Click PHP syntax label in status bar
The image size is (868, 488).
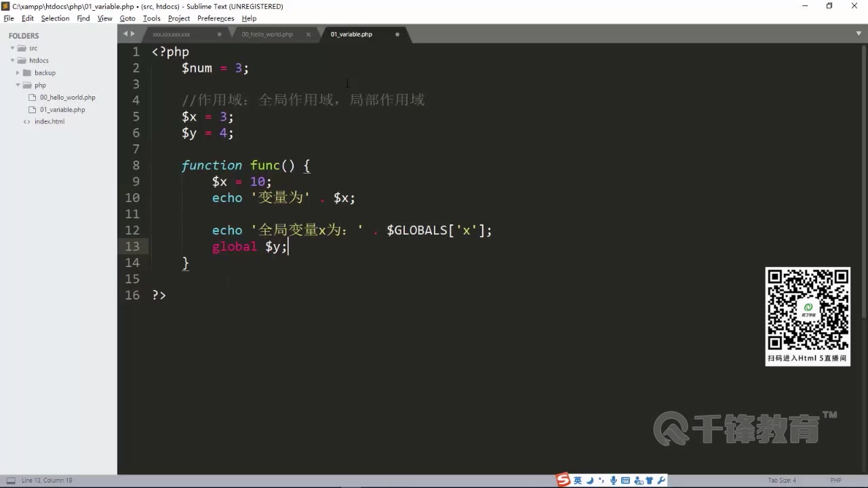(835, 480)
